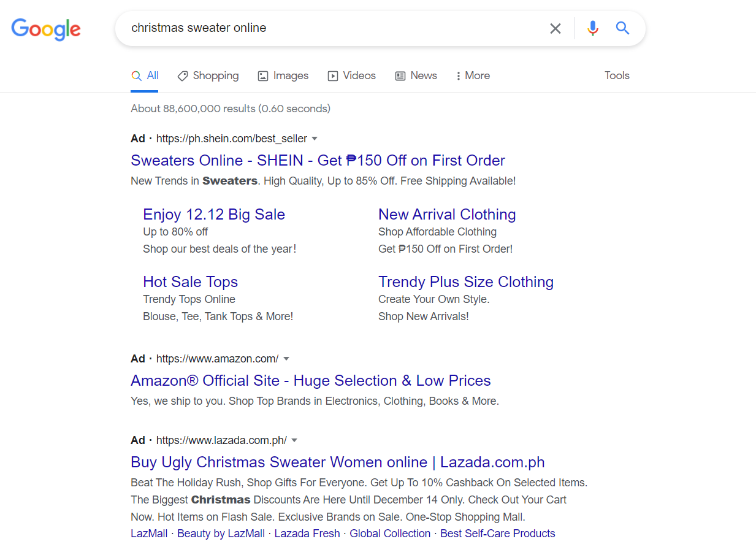Click the newspaper icon beside News
The width and height of the screenshot is (756, 555).
coord(400,75)
